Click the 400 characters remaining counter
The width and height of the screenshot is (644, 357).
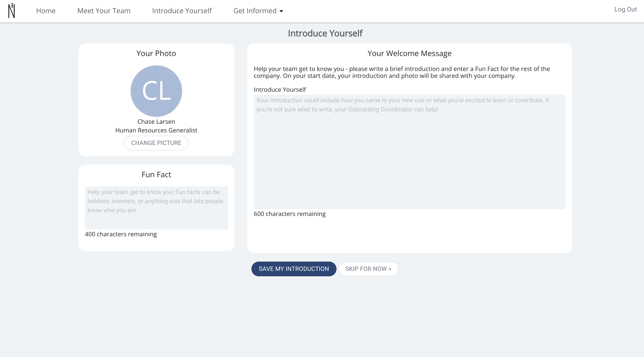click(121, 234)
